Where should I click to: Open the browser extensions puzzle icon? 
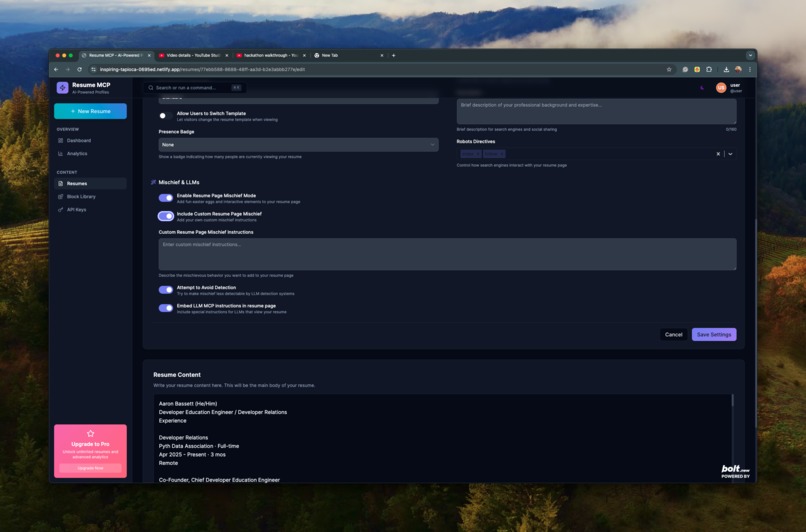click(x=709, y=69)
